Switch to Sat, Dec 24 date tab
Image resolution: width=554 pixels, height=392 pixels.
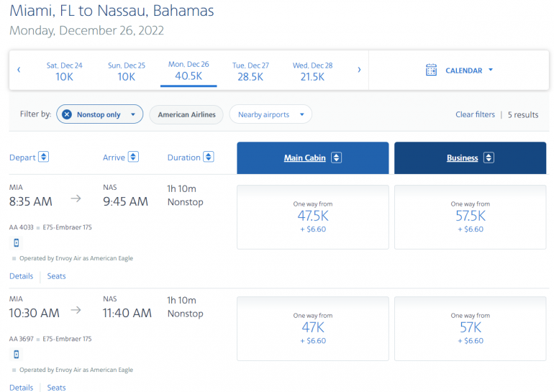65,70
